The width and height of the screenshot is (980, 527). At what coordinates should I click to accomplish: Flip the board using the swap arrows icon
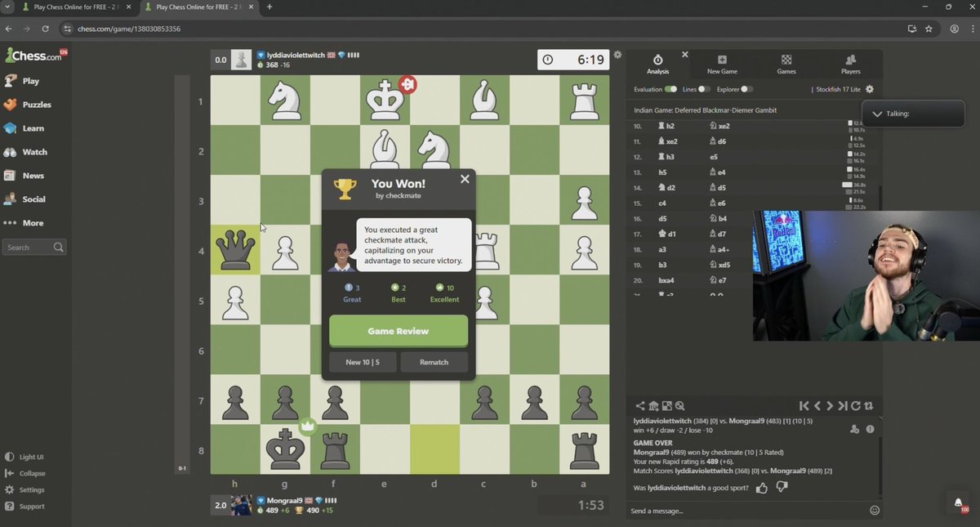pyautogui.click(x=868, y=406)
